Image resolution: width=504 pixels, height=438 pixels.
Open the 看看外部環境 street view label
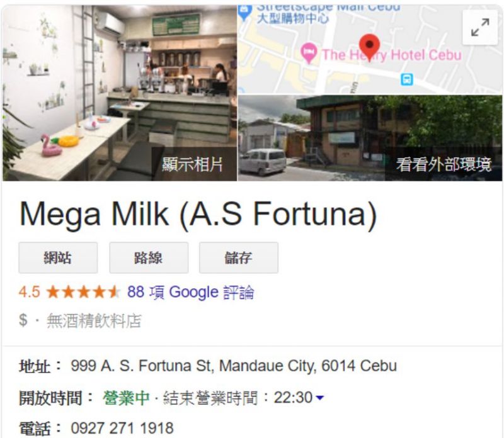click(x=444, y=164)
